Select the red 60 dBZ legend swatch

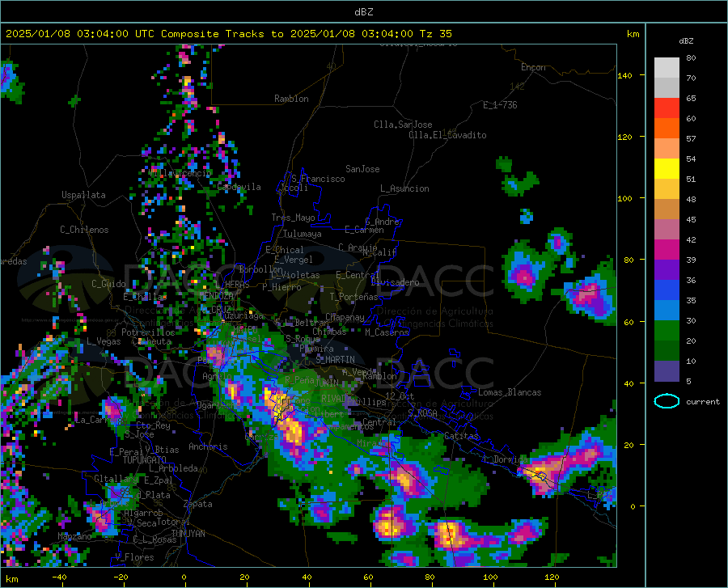[667, 108]
